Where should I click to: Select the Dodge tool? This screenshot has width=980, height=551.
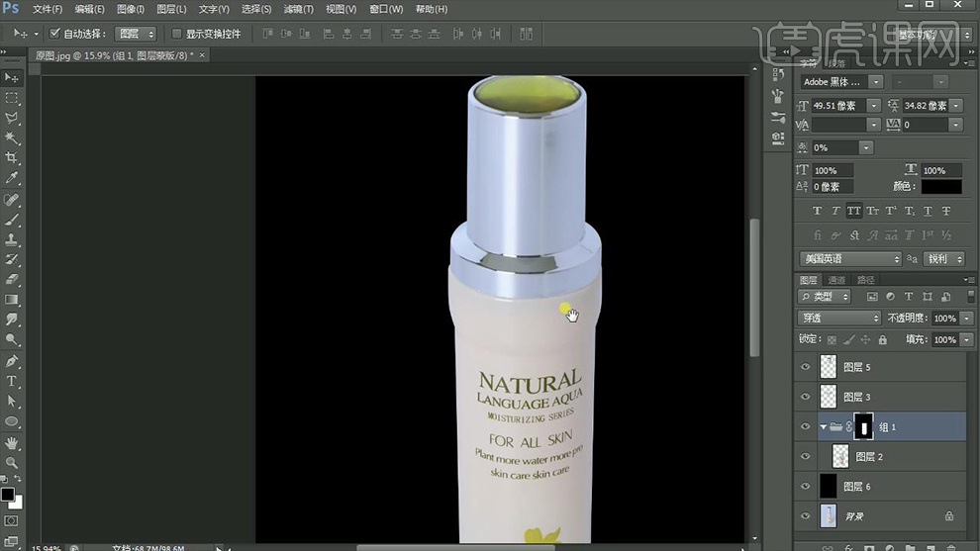tap(11, 339)
